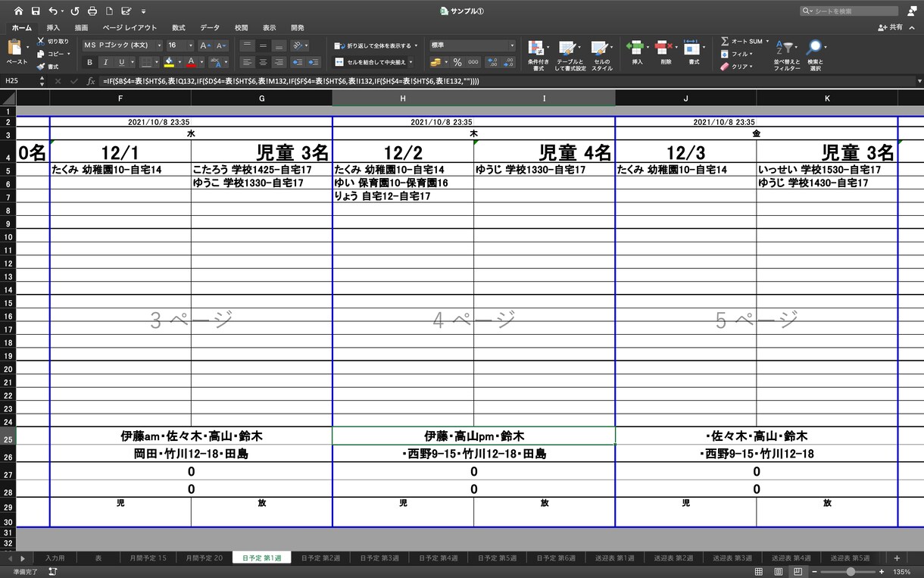Apply the yellow fill color swatch
The image size is (924, 578).
(170, 62)
